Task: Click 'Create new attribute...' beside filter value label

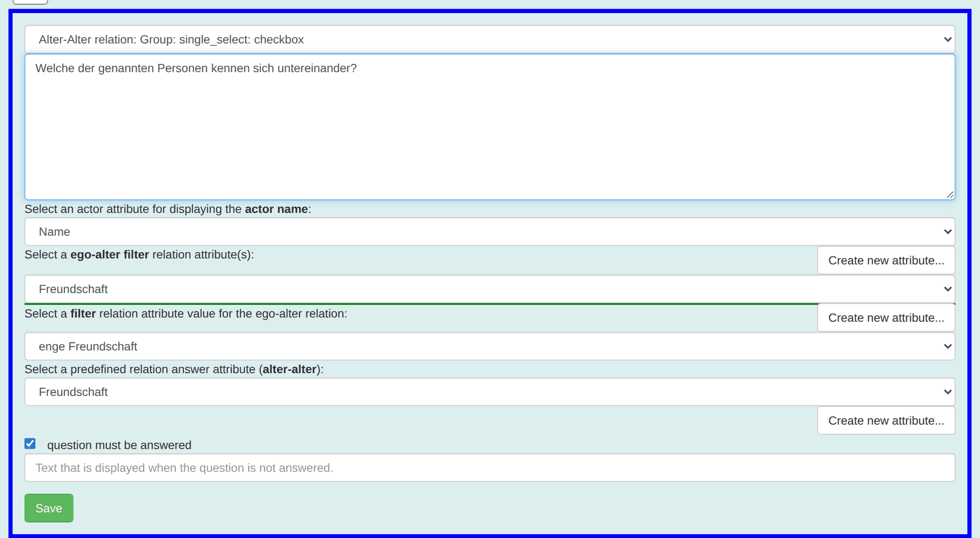Action: [886, 317]
